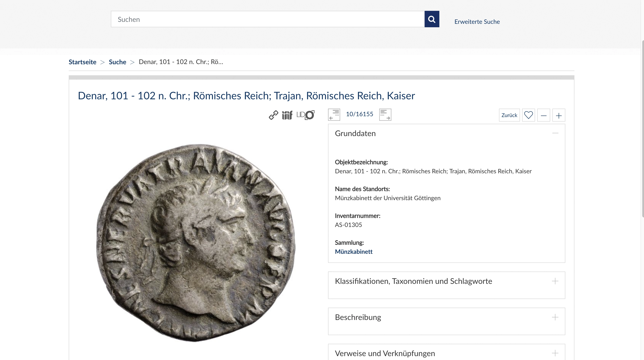Screen dimensions: 644x360
Task: Collapse the Grunddaten section
Action: (555, 133)
